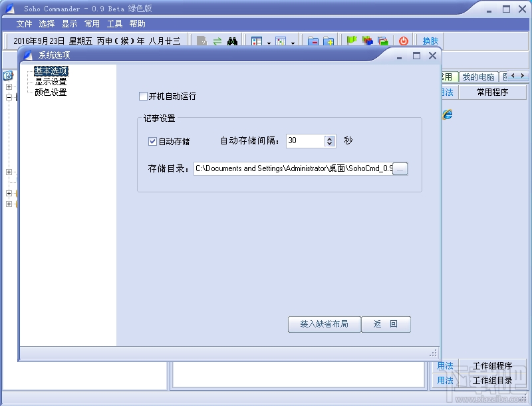Click the 换肤 skin button
Screen dimensions: 532x406
[x=430, y=41]
